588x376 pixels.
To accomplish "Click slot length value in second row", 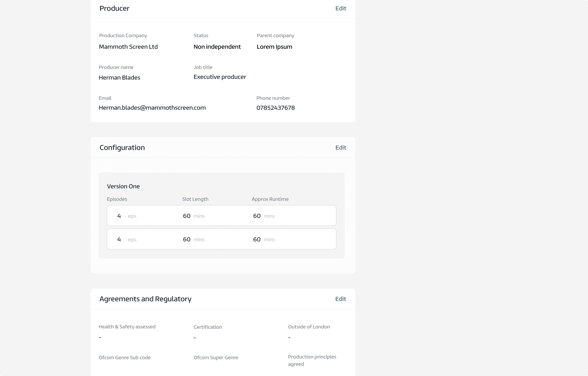I will point(186,239).
